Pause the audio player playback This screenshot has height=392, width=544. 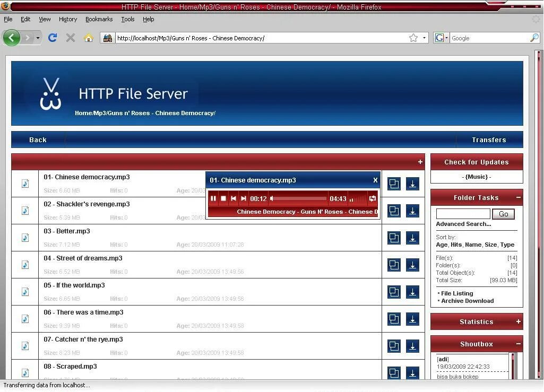pyautogui.click(x=213, y=198)
